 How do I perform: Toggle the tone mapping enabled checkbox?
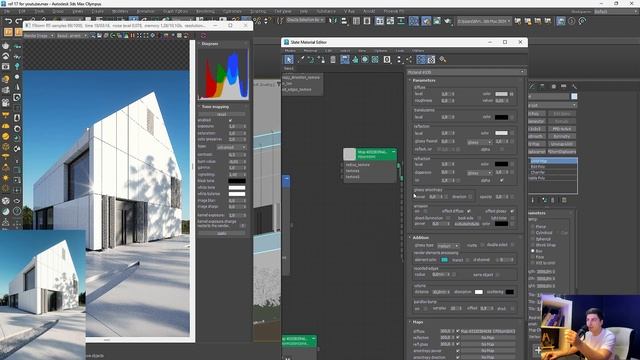(x=231, y=120)
